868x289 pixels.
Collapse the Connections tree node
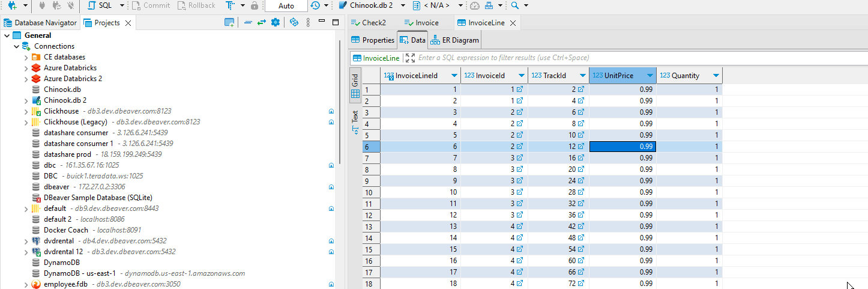click(16, 46)
